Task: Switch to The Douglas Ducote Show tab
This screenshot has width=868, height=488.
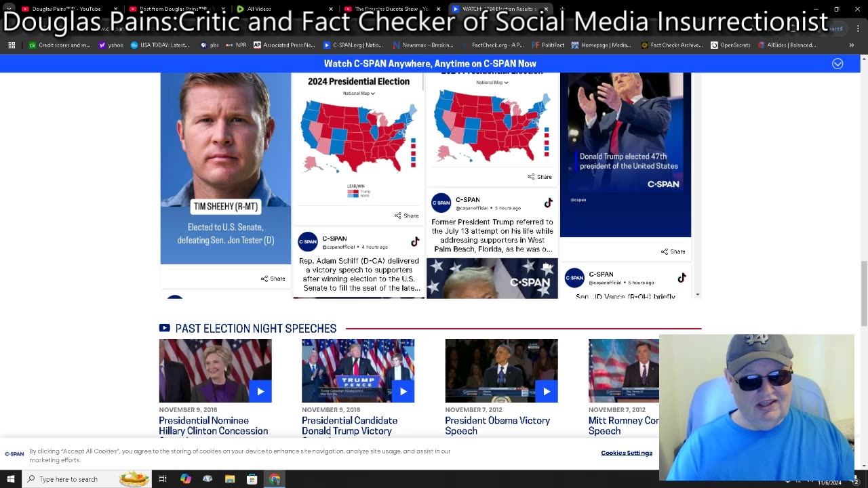Action: [392, 9]
